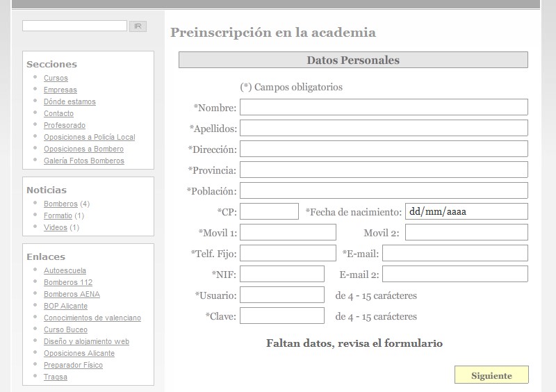The height and width of the screenshot is (392, 556).
Task: Open the Bomberos 112 link
Action: coord(68,282)
